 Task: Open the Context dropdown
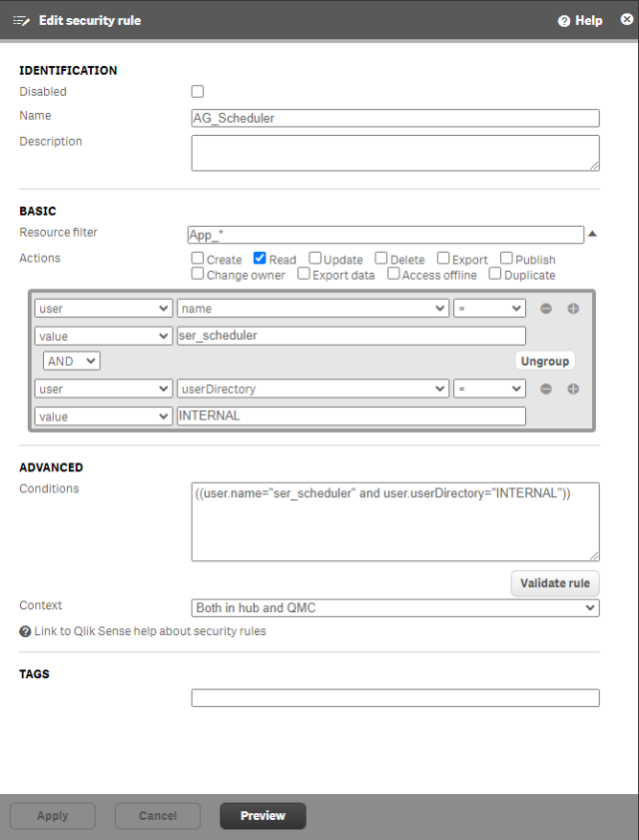[395, 608]
